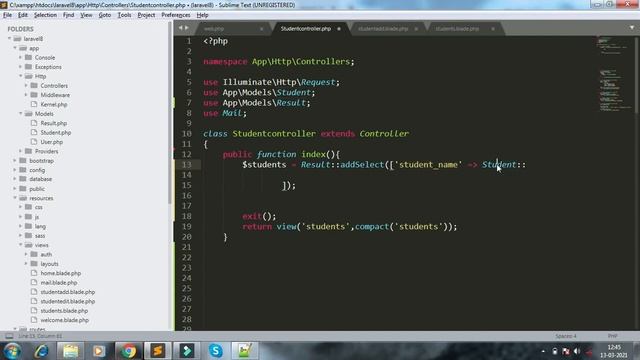Select the layouts folder under views
This screenshot has height=360, width=640.
click(49, 264)
